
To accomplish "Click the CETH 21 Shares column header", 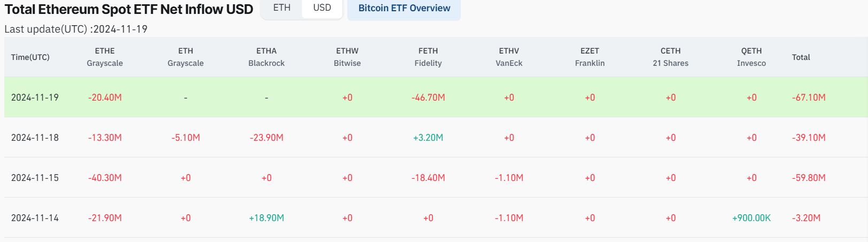I will coord(670,57).
